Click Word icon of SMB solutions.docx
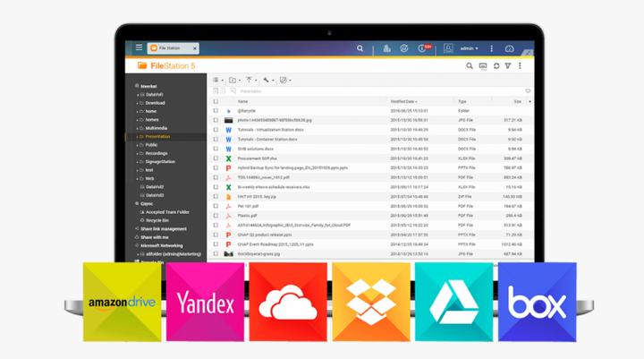 point(228,149)
